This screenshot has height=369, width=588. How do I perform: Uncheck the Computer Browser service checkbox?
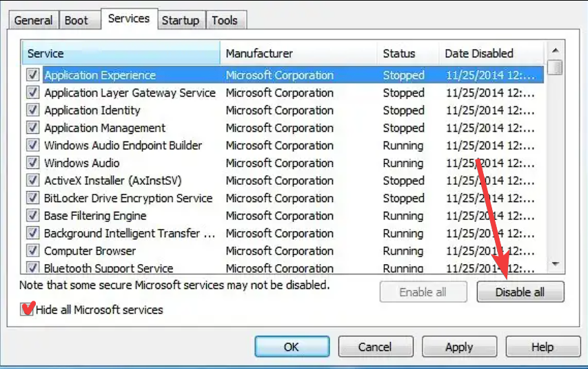point(32,251)
